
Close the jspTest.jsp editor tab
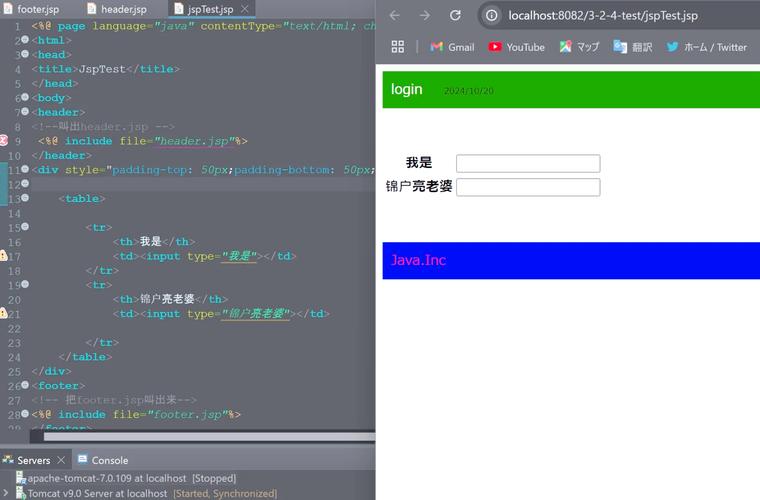(x=246, y=9)
